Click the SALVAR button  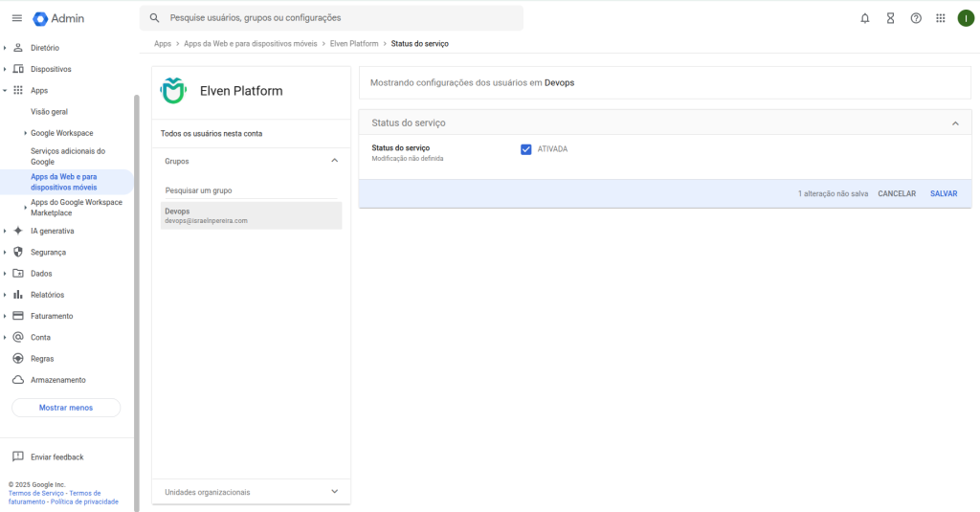pos(943,193)
